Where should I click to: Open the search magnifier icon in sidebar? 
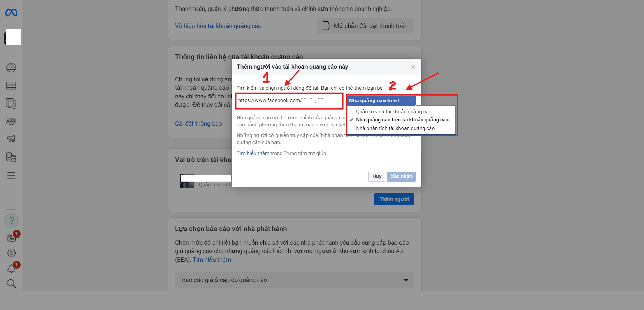[11, 283]
